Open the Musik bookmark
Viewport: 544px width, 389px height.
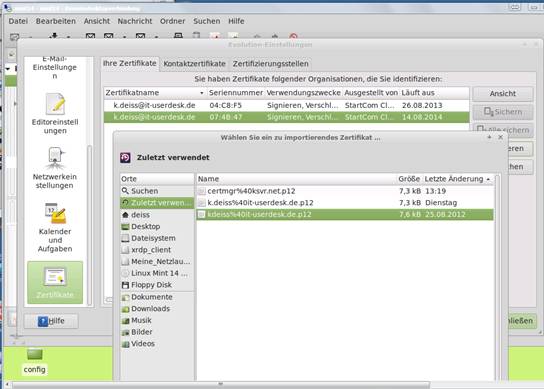tap(157, 320)
